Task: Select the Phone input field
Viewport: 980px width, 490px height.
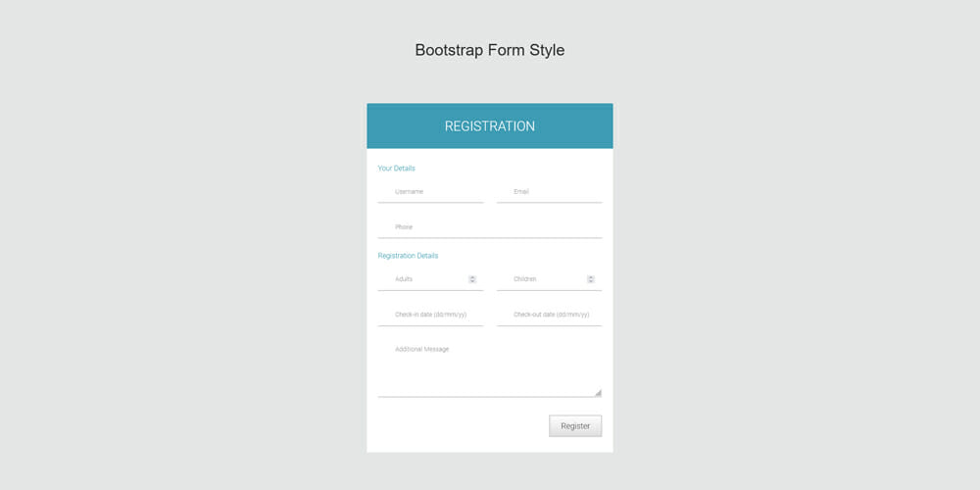Action: click(x=489, y=227)
